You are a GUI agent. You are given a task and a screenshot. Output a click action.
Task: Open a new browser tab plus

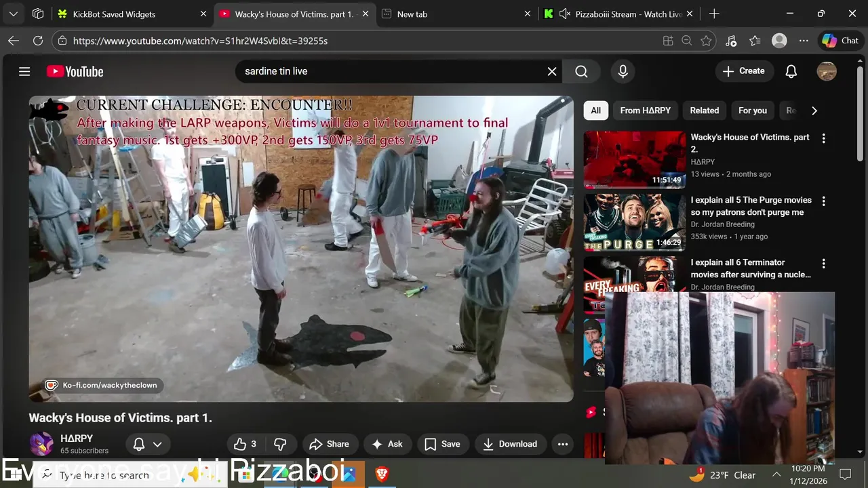714,14
